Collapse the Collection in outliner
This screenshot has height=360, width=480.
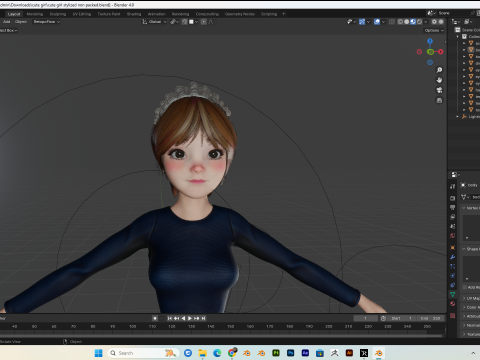coord(458,37)
